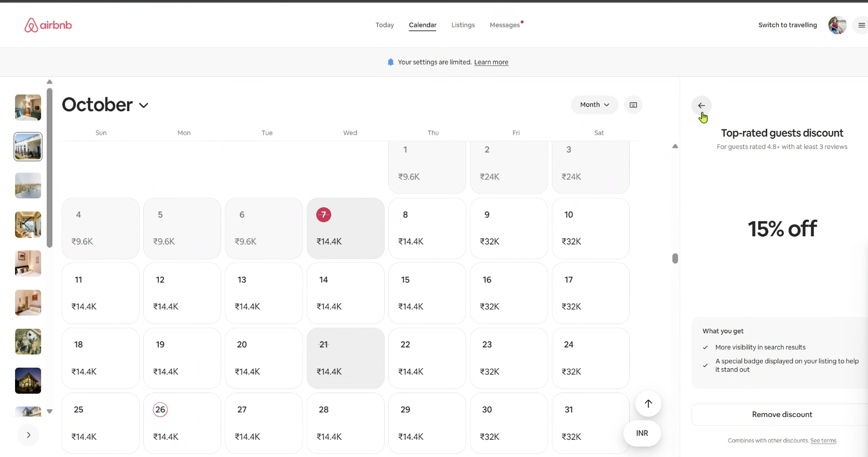Select October 9 priced ₹32K
The width and height of the screenshot is (868, 457).
pyautogui.click(x=509, y=228)
